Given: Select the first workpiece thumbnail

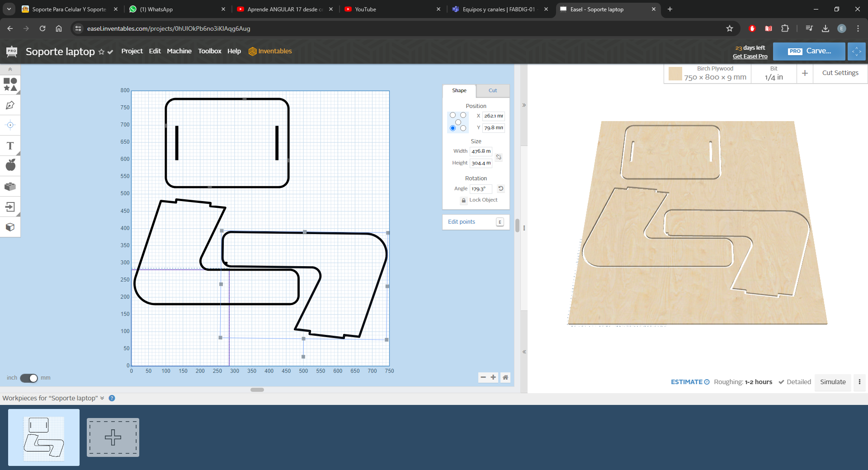Looking at the screenshot, I should (x=44, y=437).
